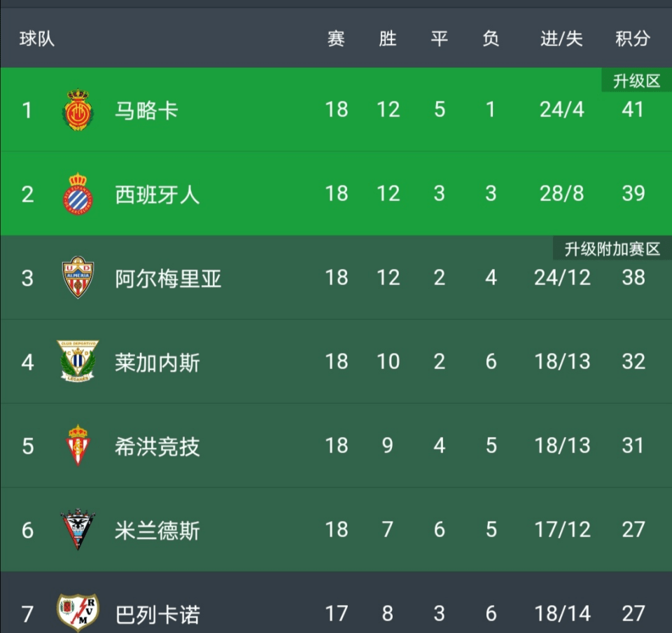Click the Almería (阿尔梅里亚) club crest
The width and height of the screenshot is (672, 633).
tap(78, 277)
